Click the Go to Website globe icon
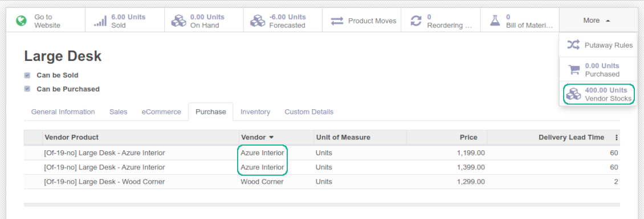The width and height of the screenshot is (644, 219). [x=21, y=20]
